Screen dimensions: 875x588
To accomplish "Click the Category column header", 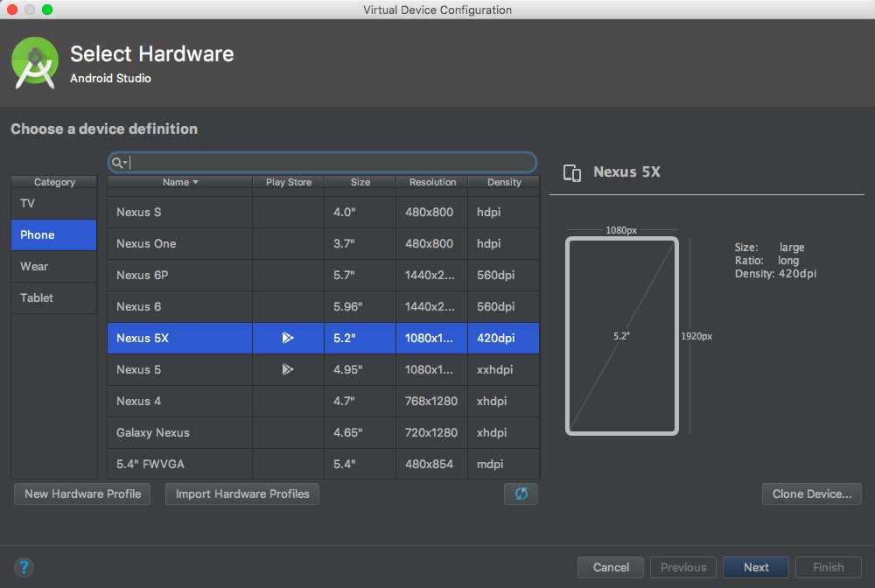I will pos(54,182).
